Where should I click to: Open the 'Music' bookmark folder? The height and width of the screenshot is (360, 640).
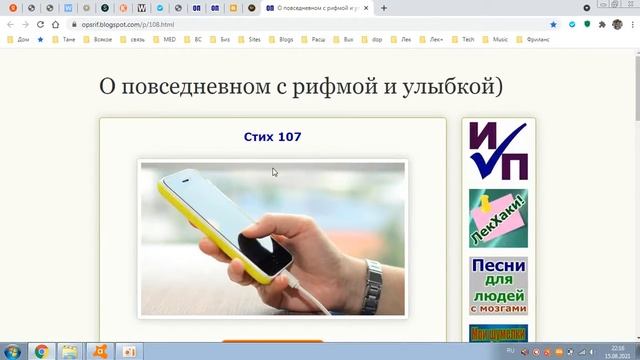click(495, 40)
